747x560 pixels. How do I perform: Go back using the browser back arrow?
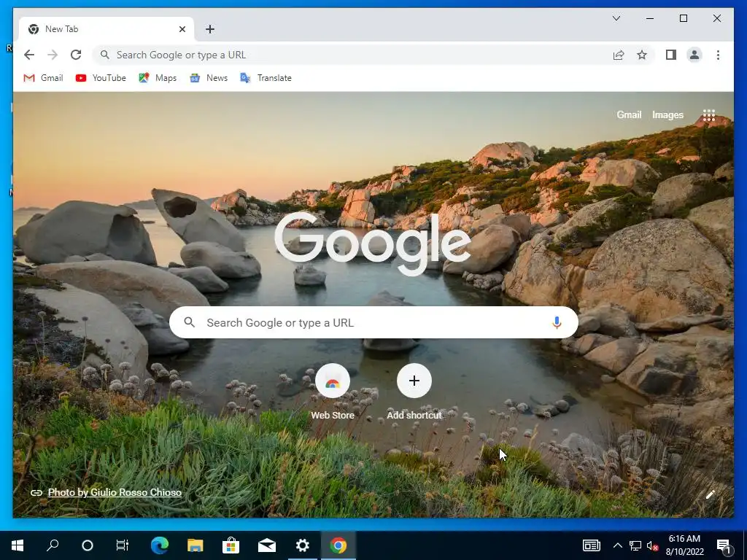(x=29, y=55)
